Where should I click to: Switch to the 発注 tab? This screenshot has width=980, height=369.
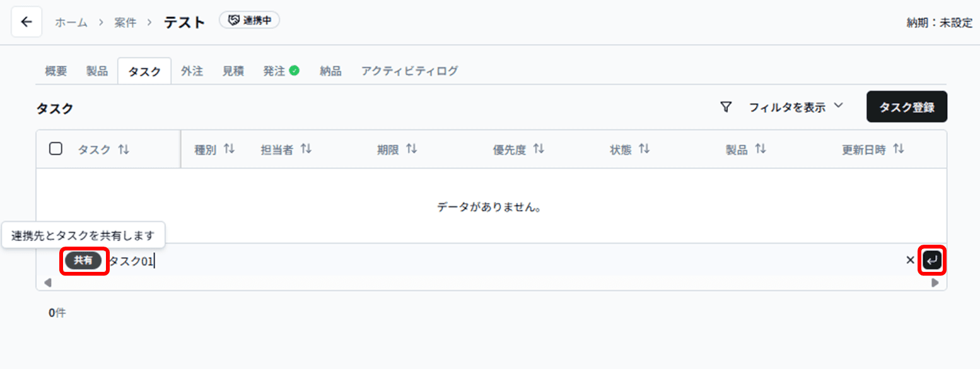pos(276,71)
